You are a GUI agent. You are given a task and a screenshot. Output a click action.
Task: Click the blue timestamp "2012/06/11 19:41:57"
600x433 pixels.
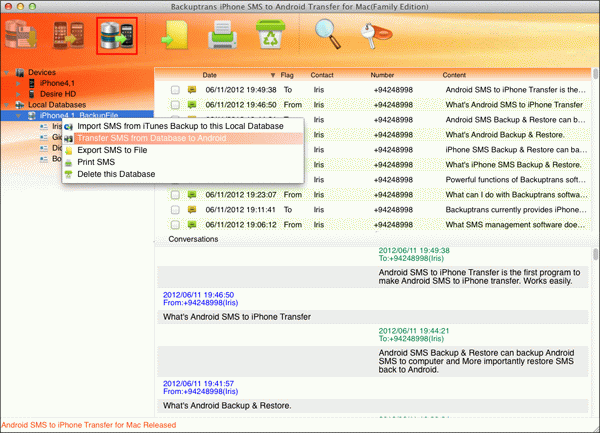pos(198,383)
